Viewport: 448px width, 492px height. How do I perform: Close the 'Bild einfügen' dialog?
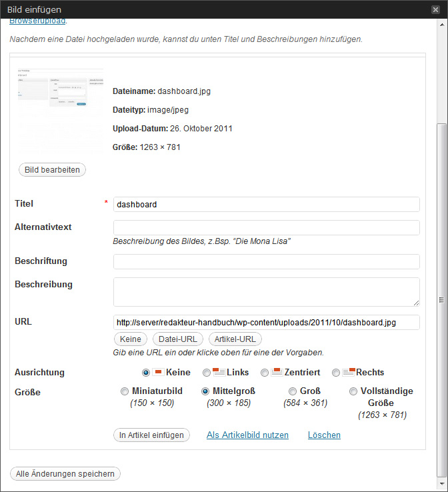coord(435,9)
